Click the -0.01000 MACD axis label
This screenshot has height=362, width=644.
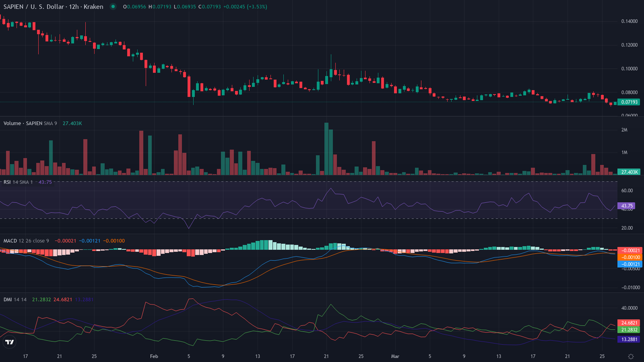630,287
